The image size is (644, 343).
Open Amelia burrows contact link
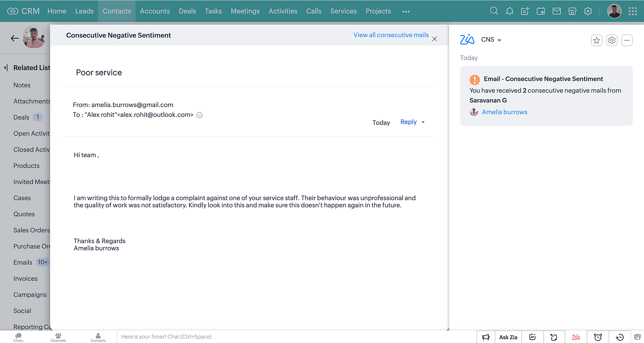[x=504, y=112]
